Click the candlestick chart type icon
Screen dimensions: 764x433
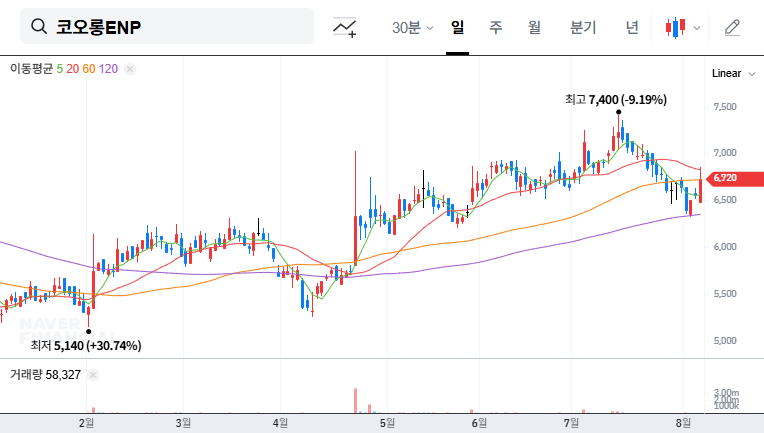675,28
